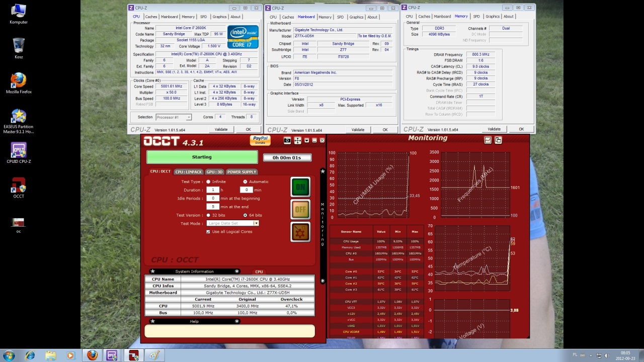Open OCCT options via the gear button

pyautogui.click(x=300, y=232)
